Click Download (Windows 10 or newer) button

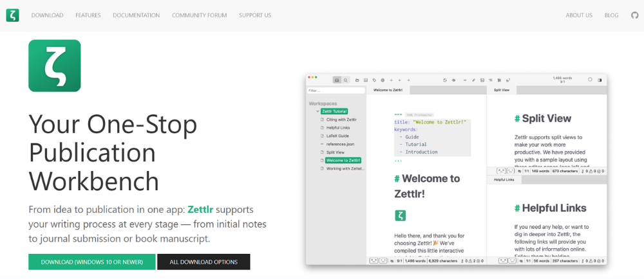92,262
